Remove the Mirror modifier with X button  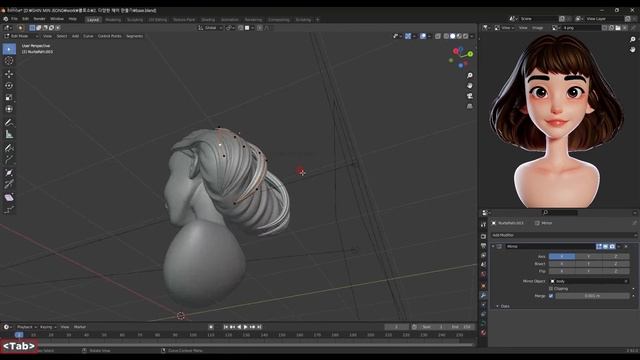(x=626, y=247)
